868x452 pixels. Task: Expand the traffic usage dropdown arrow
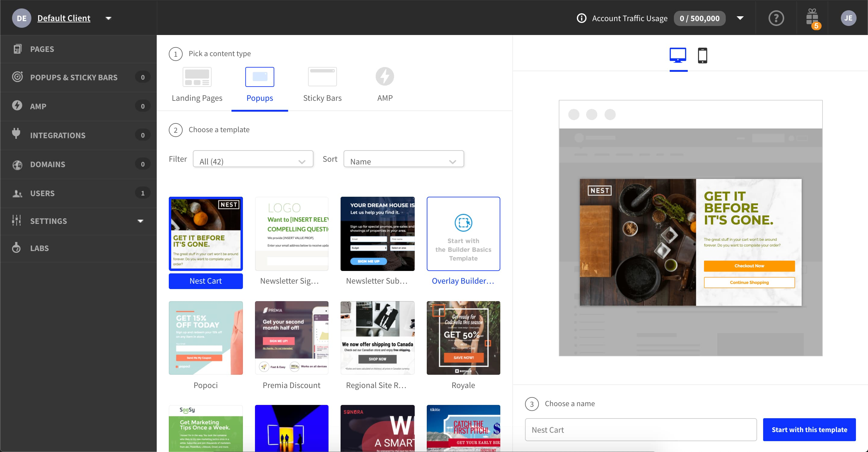click(x=740, y=18)
